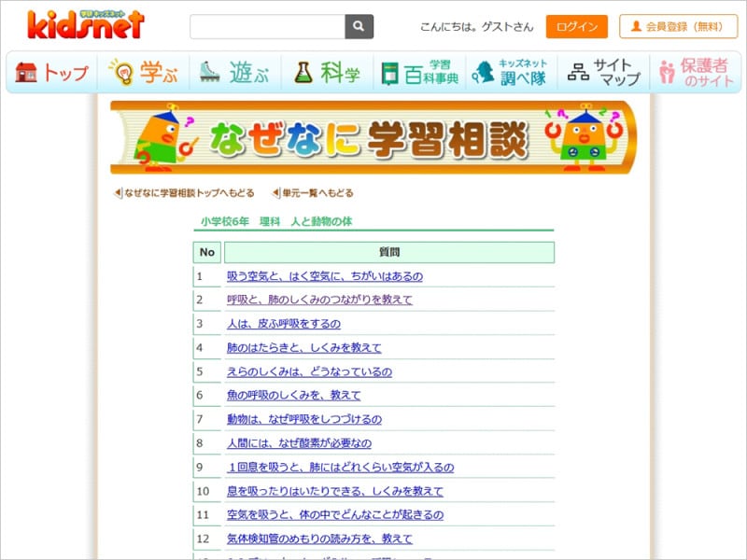Click into the search text field
747x560 pixels.
coord(267,26)
